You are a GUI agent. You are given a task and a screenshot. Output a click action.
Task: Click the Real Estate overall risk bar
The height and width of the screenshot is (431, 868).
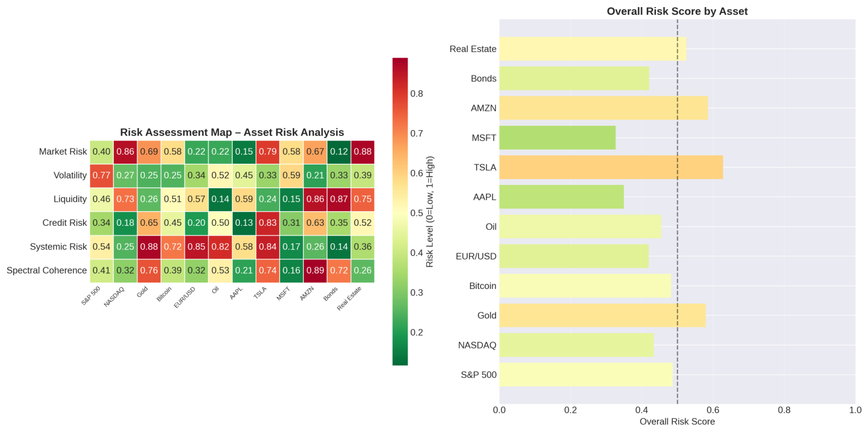pos(593,49)
